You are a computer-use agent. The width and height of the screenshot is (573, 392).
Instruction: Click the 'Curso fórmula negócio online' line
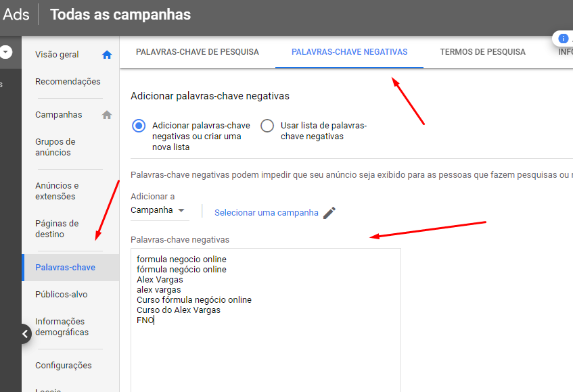tap(194, 299)
